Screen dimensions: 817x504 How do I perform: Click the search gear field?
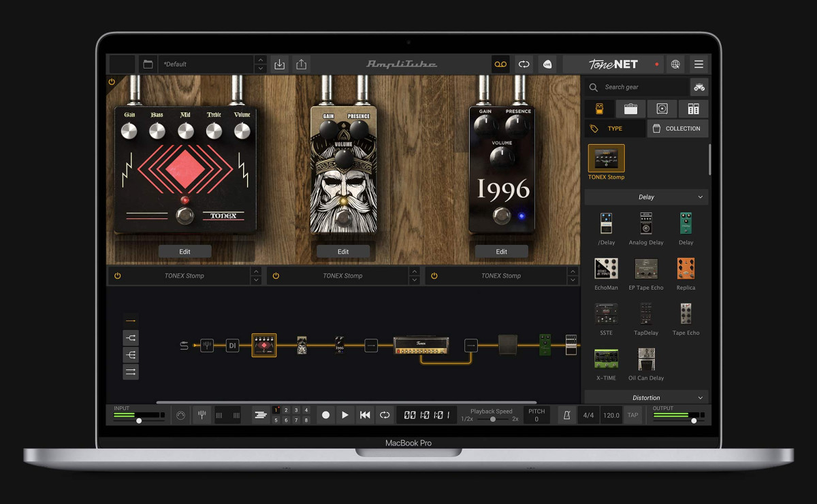637,87
